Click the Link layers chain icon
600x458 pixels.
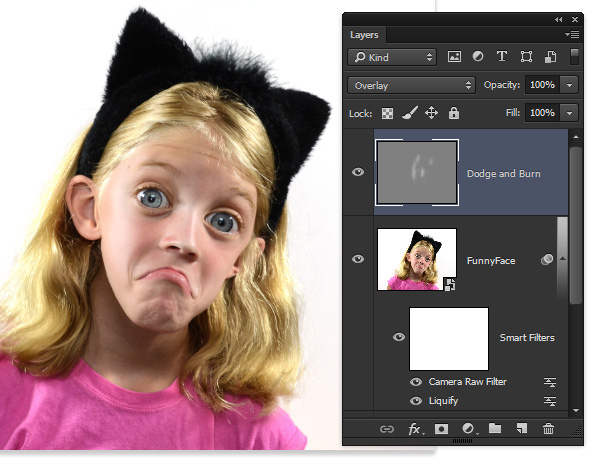click(386, 429)
